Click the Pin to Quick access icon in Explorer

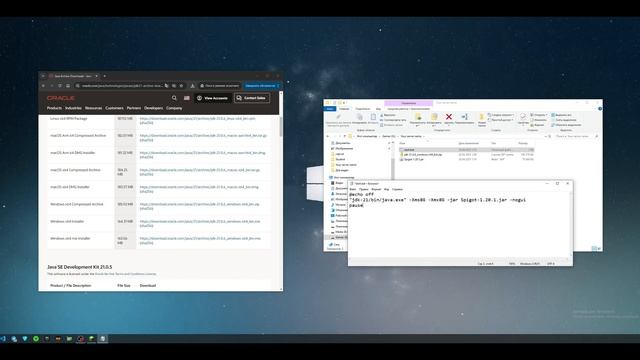[338, 117]
